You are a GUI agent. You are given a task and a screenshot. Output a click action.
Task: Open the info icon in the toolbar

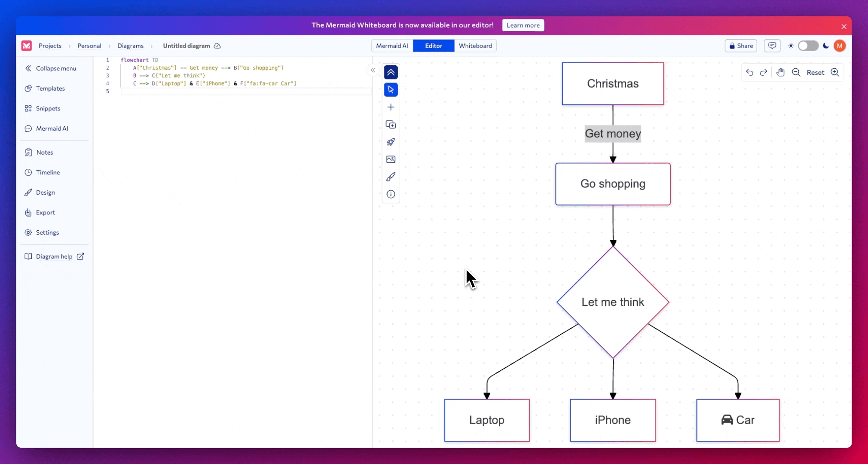click(391, 194)
